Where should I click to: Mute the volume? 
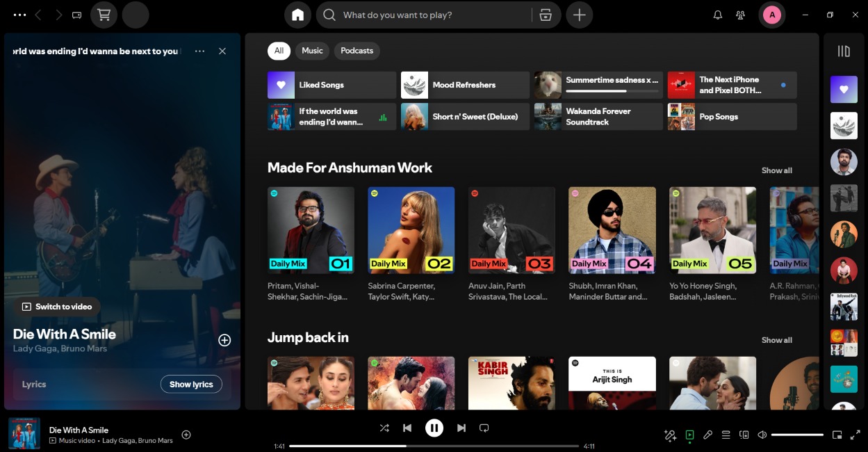click(762, 434)
